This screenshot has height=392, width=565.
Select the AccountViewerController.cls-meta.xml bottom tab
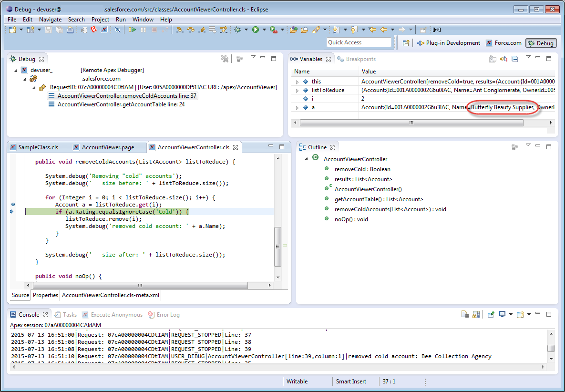(x=111, y=296)
